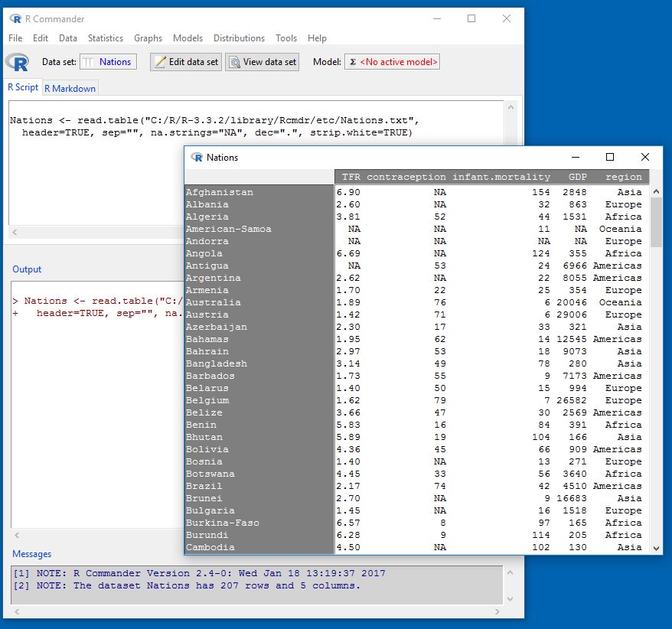The image size is (672, 629).
Task: Open the Statistics menu
Action: pos(106,38)
